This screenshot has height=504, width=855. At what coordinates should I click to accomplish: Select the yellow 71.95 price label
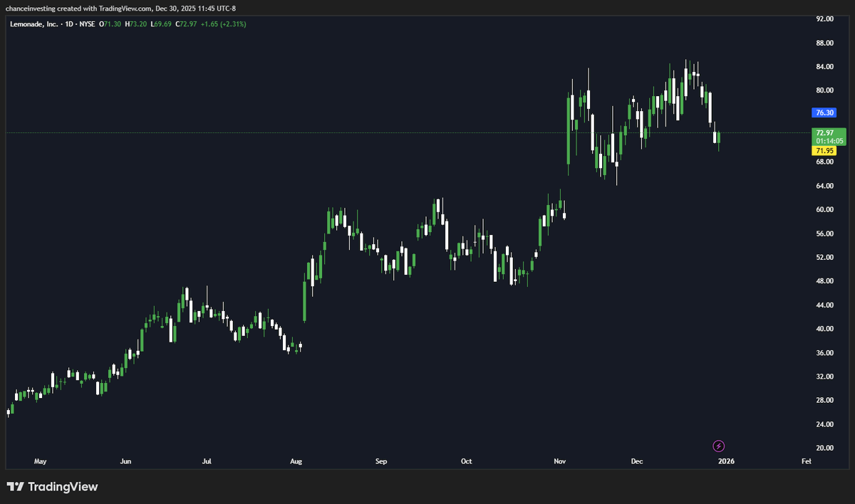(824, 151)
